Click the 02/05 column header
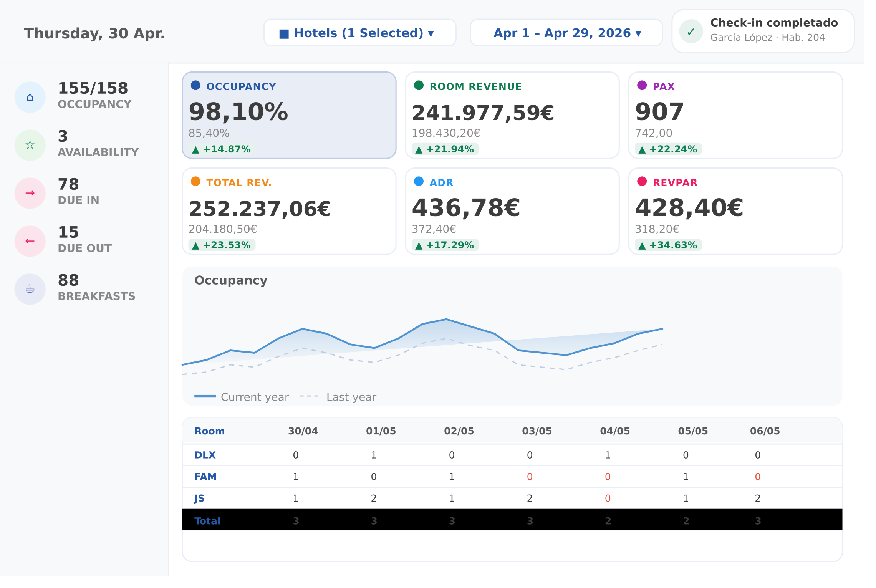 (x=459, y=431)
